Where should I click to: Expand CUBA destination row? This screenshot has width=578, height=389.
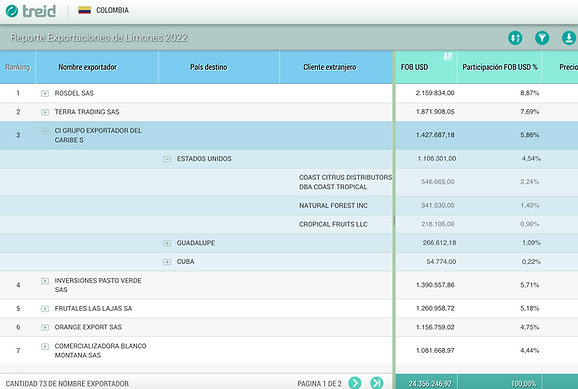pyautogui.click(x=167, y=262)
